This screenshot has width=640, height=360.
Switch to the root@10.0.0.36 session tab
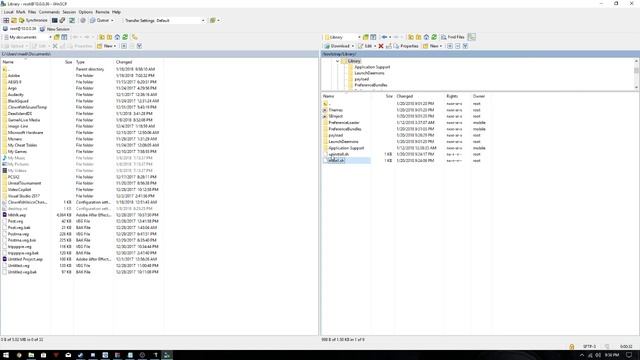(x=19, y=29)
